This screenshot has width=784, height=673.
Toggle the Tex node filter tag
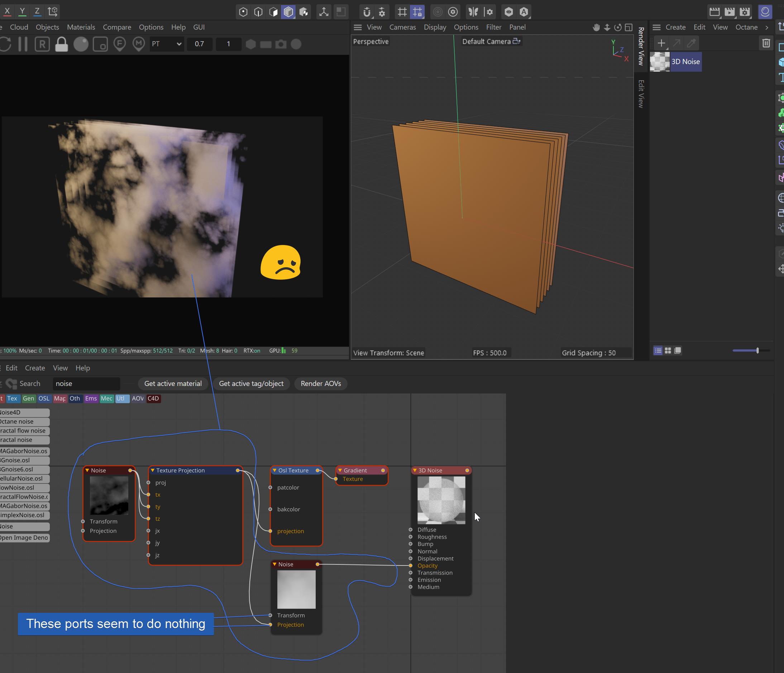[12, 398]
